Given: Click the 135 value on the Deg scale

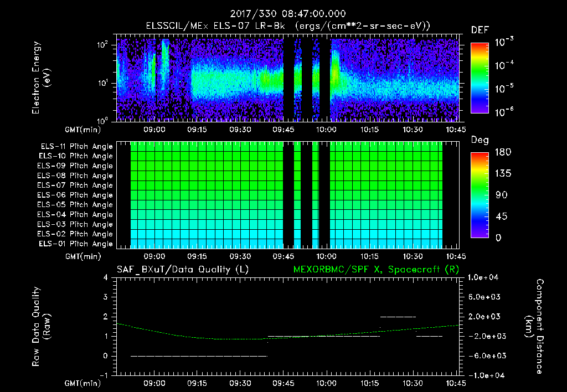Looking at the screenshot, I should tap(503, 174).
